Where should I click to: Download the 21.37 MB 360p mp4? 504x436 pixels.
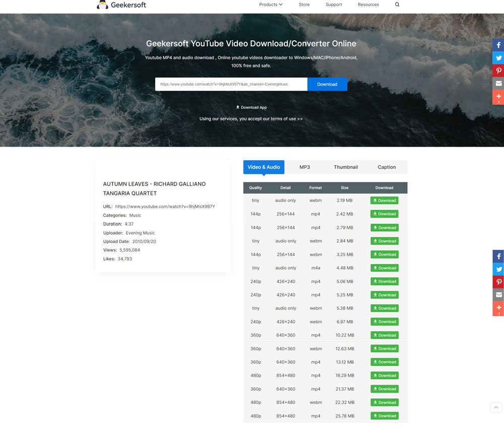coord(385,389)
